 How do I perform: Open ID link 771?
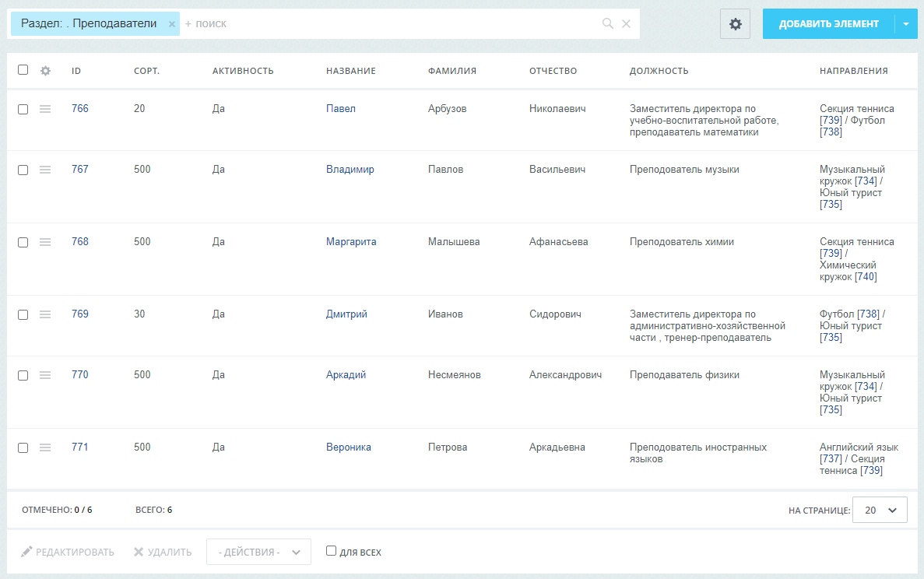tap(80, 447)
